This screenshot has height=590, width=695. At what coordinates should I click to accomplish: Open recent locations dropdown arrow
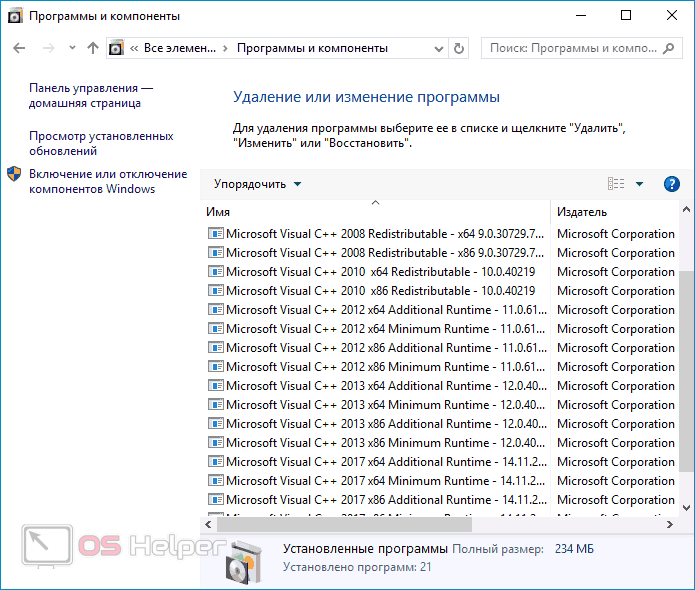click(71, 48)
